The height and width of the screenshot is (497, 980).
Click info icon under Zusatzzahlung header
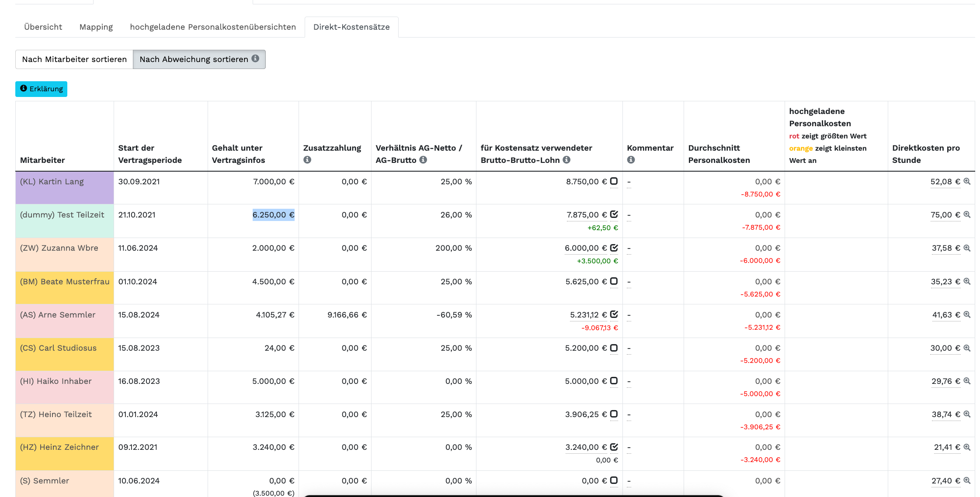(307, 160)
